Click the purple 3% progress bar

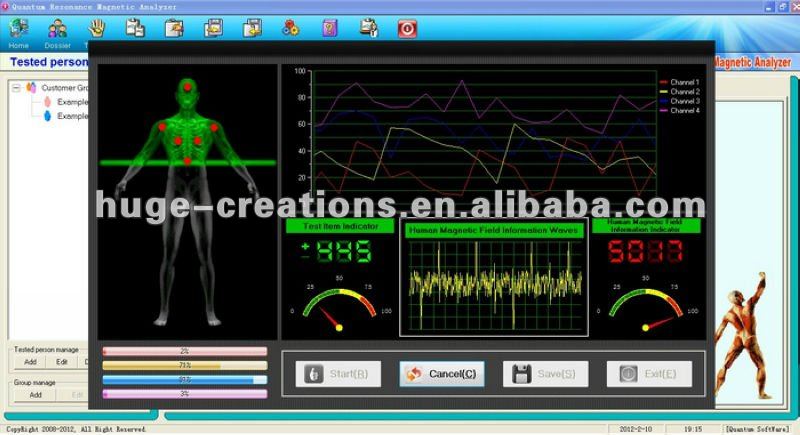point(185,394)
